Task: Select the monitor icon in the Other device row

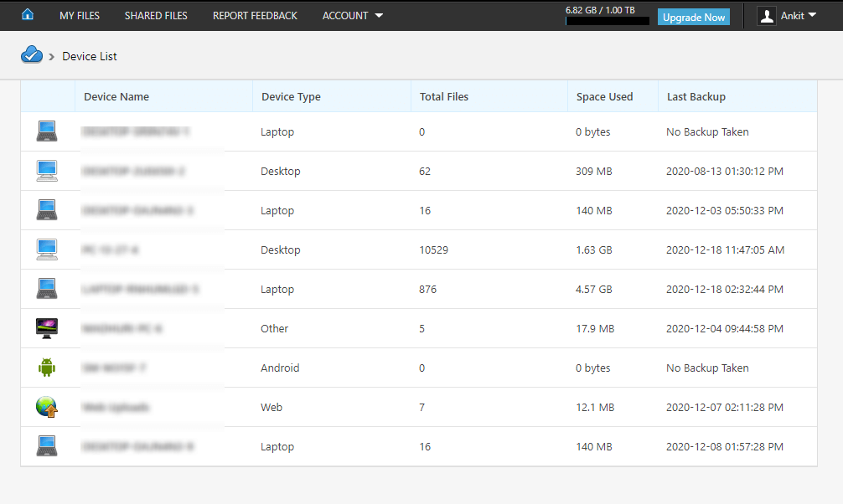Action: click(47, 328)
